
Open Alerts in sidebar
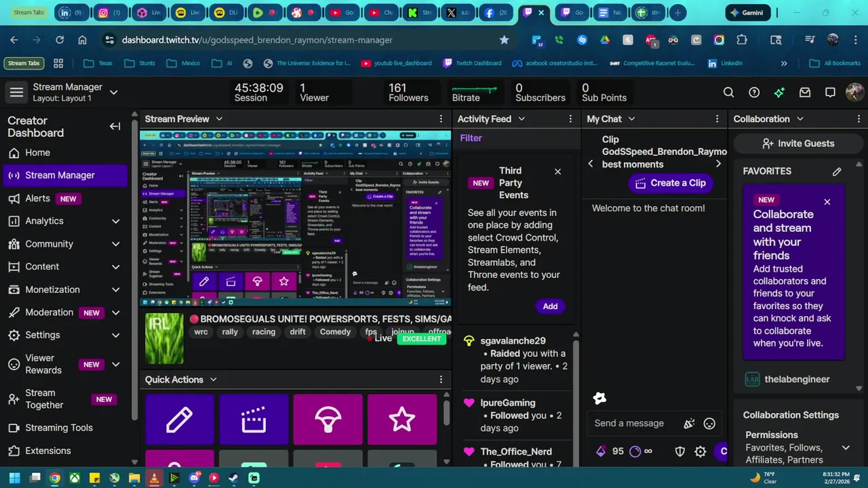pos(64,199)
